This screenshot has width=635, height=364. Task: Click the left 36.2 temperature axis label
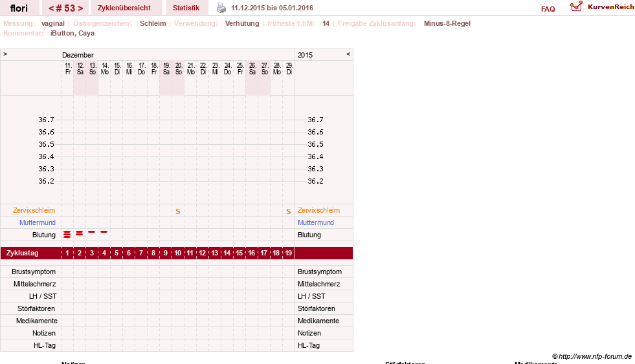tap(46, 181)
